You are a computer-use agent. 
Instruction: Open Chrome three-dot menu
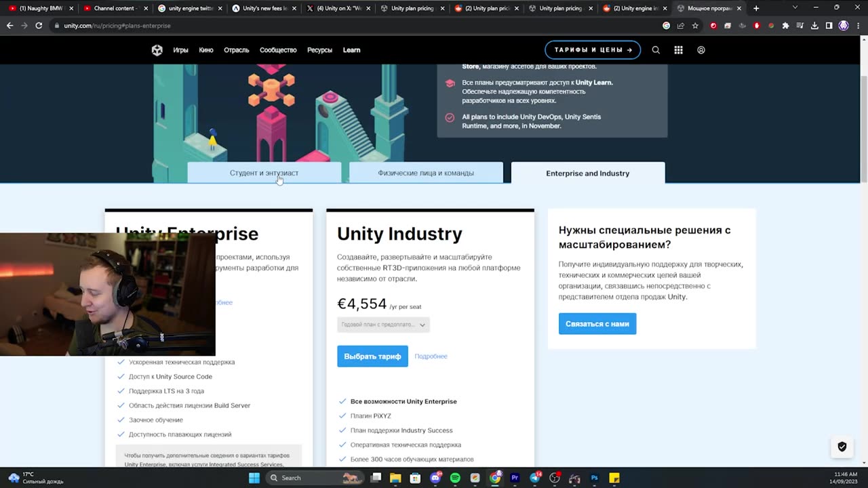pos(858,26)
